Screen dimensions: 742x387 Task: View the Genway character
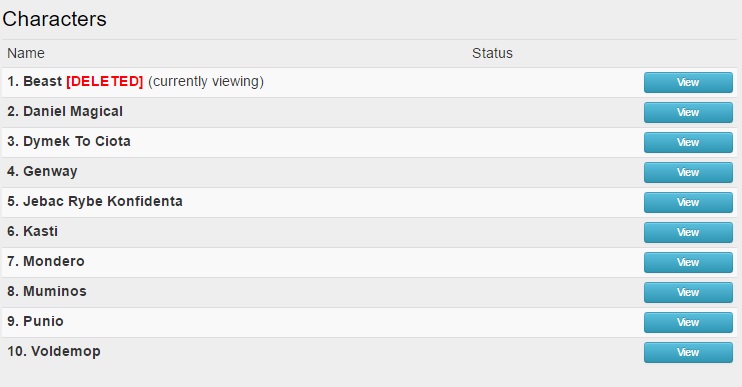688,173
